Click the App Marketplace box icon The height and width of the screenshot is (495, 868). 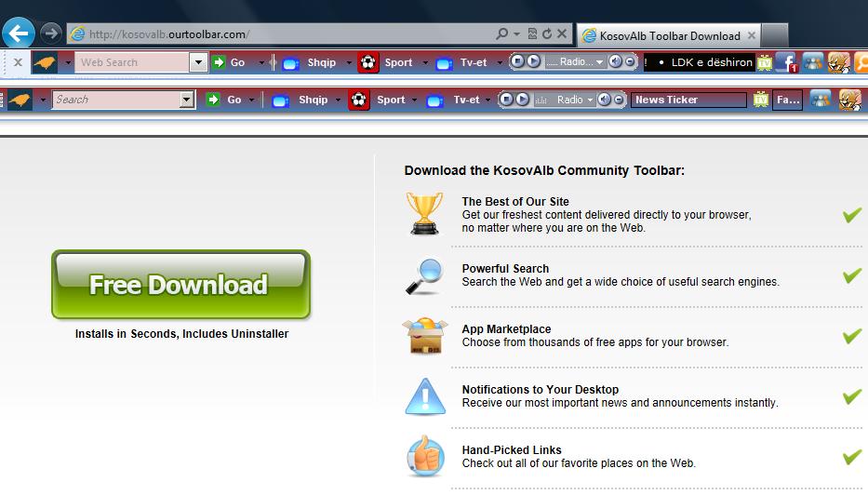point(424,336)
